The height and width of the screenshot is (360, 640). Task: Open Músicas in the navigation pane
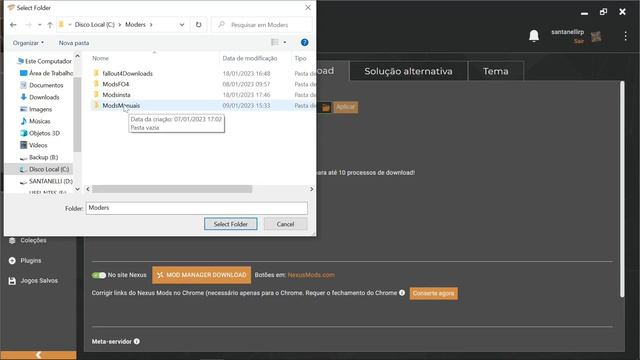[35, 121]
